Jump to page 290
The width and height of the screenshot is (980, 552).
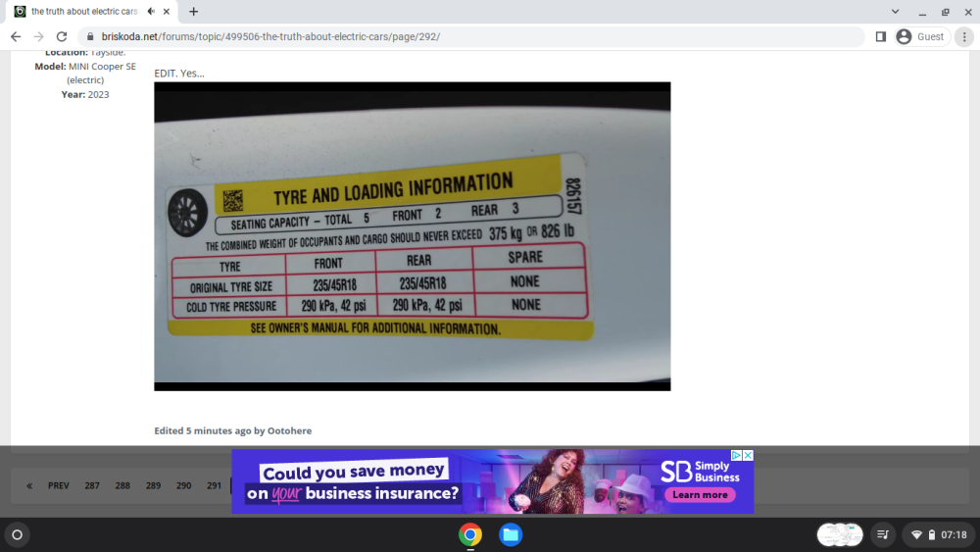point(184,485)
